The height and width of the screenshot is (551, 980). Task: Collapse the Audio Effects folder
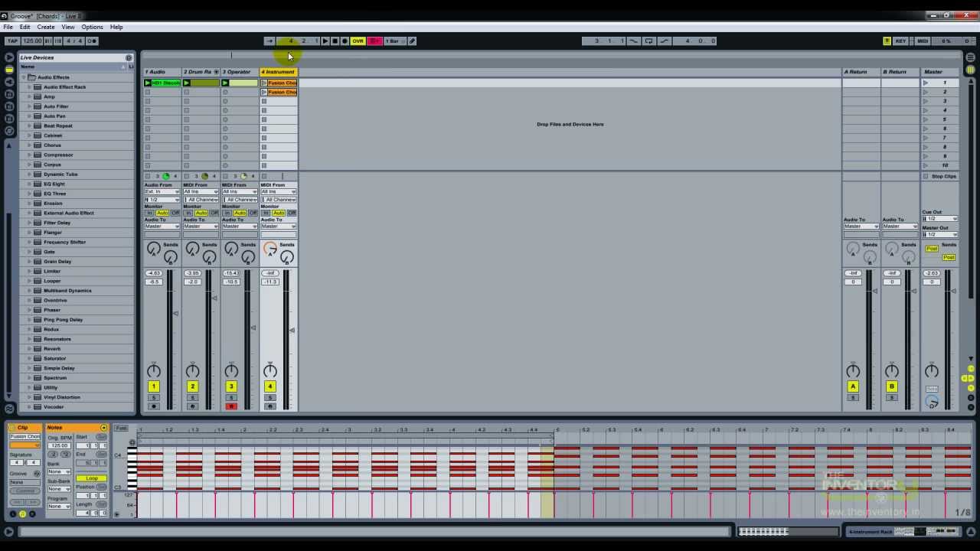point(24,77)
